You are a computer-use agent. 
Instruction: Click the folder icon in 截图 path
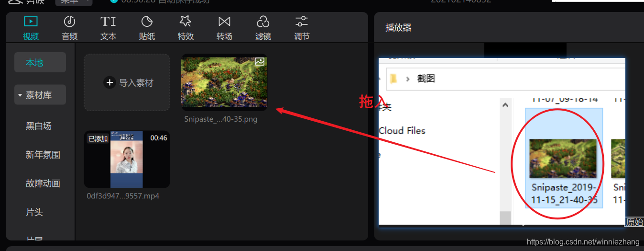(393, 79)
